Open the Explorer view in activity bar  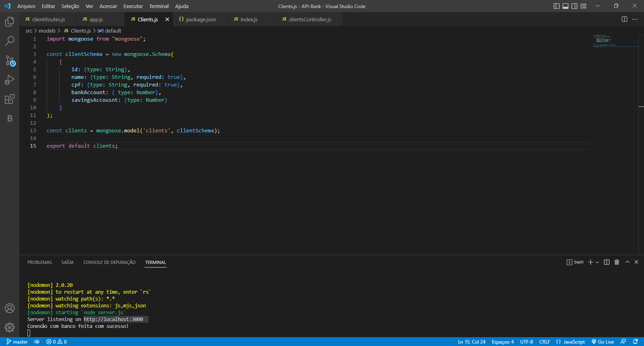10,22
